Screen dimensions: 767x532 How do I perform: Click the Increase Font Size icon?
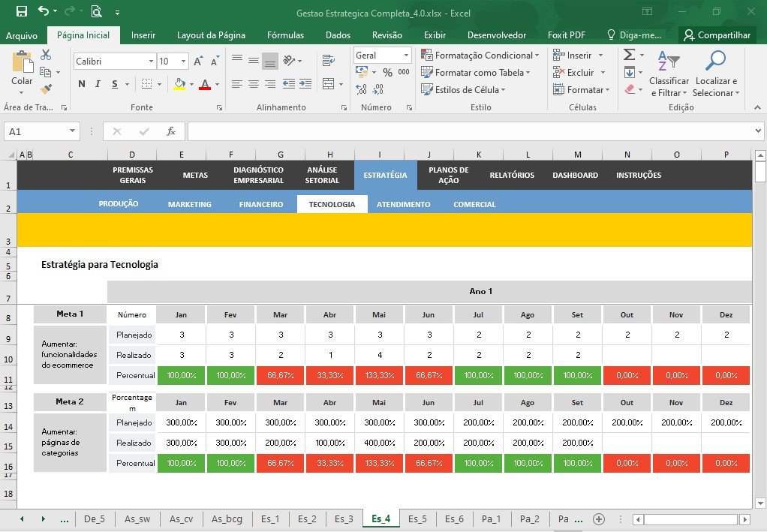[x=198, y=61]
